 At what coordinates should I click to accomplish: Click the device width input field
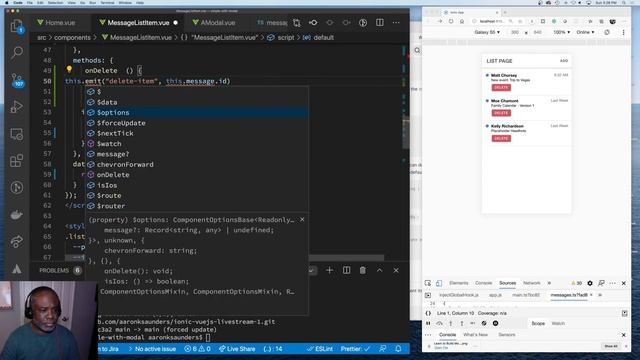[515, 32]
